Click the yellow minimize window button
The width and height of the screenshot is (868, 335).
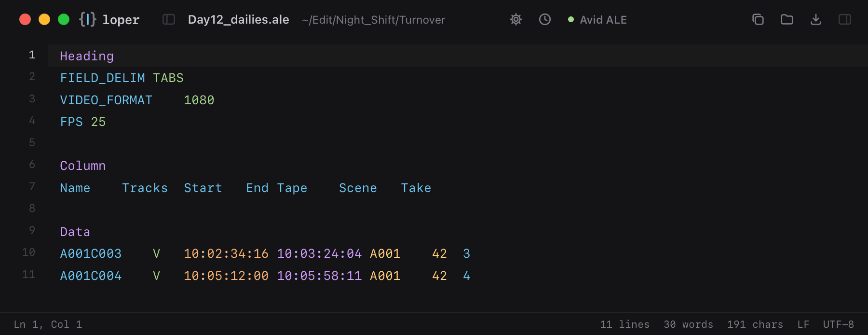pyautogui.click(x=44, y=19)
